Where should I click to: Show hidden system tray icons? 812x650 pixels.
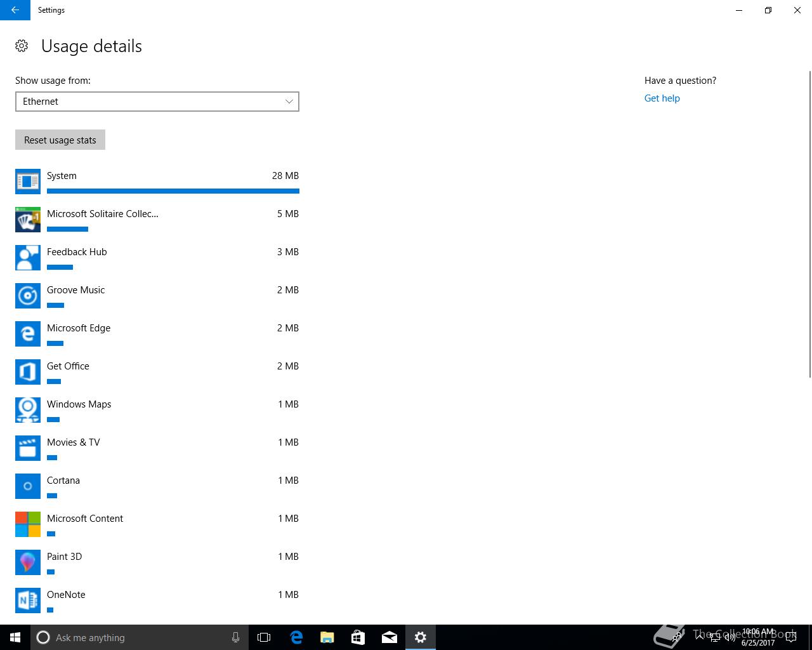coord(700,637)
